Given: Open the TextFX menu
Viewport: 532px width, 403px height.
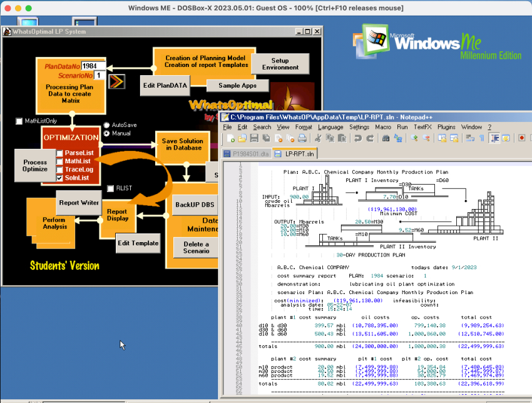Looking at the screenshot, I should [422, 127].
